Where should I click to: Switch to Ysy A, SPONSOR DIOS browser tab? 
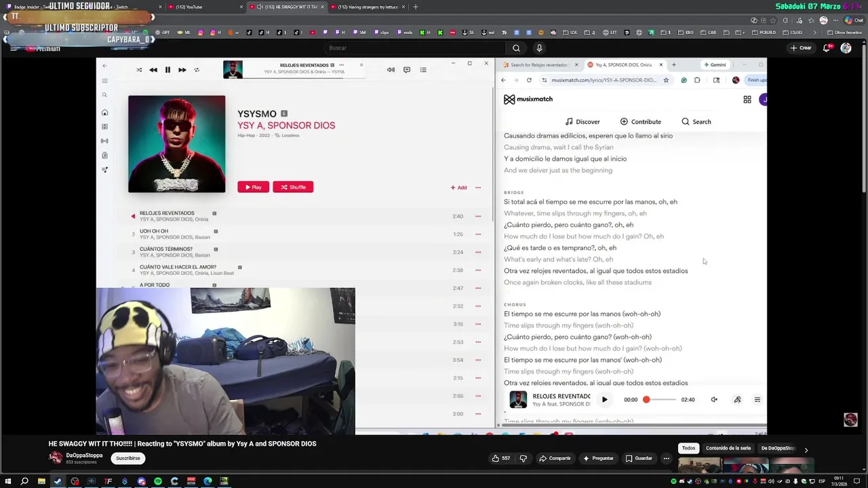point(625,65)
